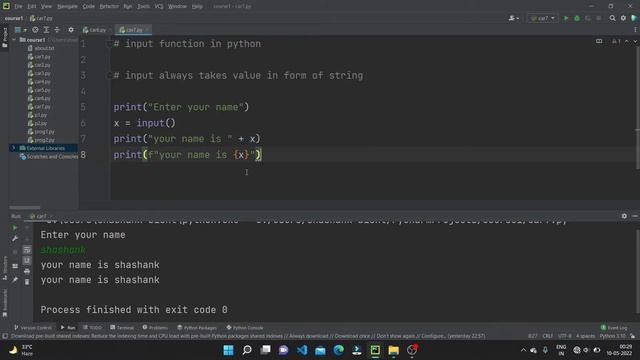Open the Code With Me user dropdown
Screen dimensions: 640x360
pos(513,18)
